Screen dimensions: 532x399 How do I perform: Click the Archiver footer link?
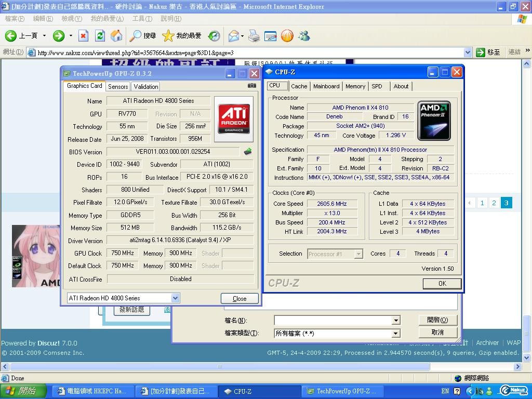[x=487, y=343]
